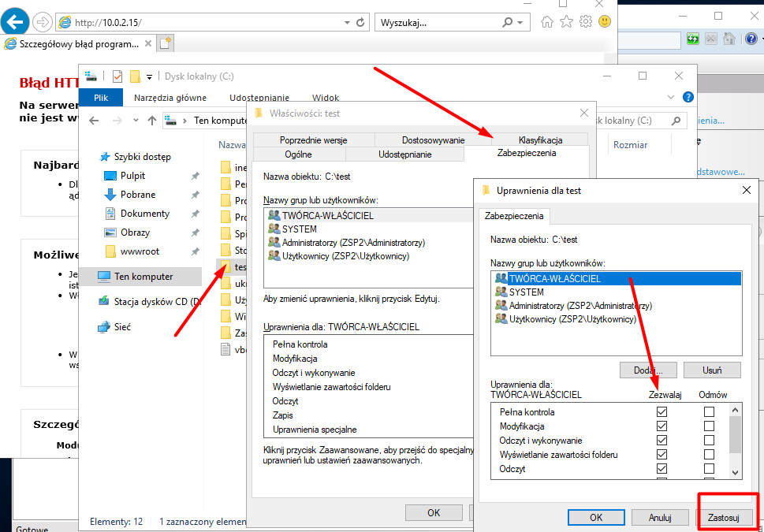Toggle Zezwalaj for Odczyt i wykonywanie
The height and width of the screenshot is (532, 764).
[662, 441]
